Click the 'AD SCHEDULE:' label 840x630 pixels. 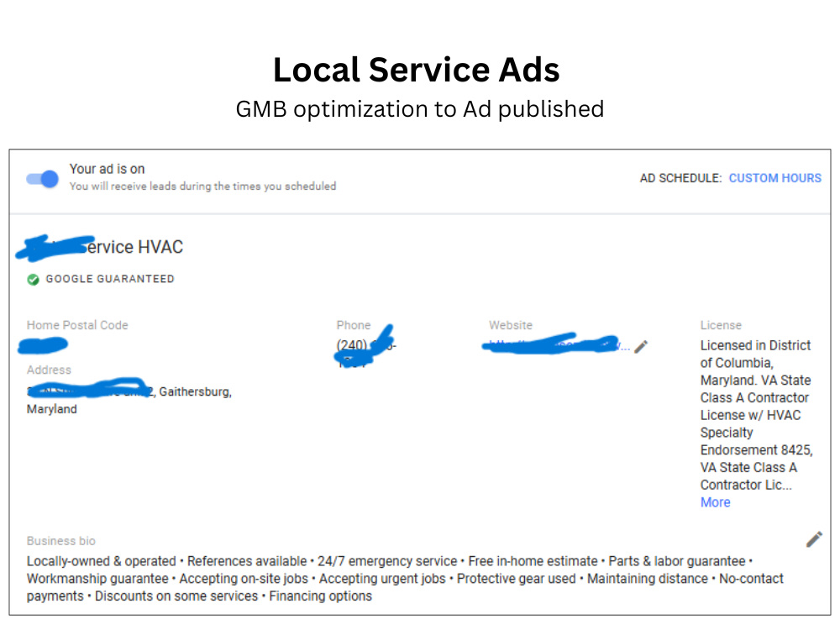pos(680,178)
